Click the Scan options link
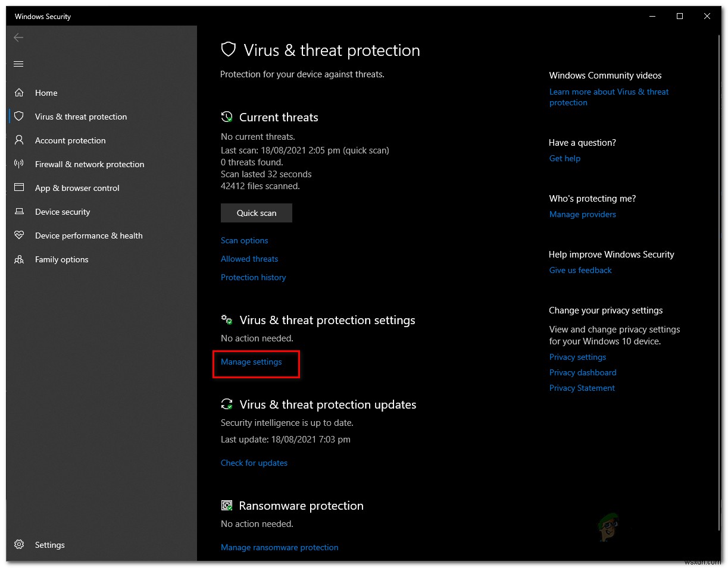The image size is (728, 568). click(x=244, y=240)
